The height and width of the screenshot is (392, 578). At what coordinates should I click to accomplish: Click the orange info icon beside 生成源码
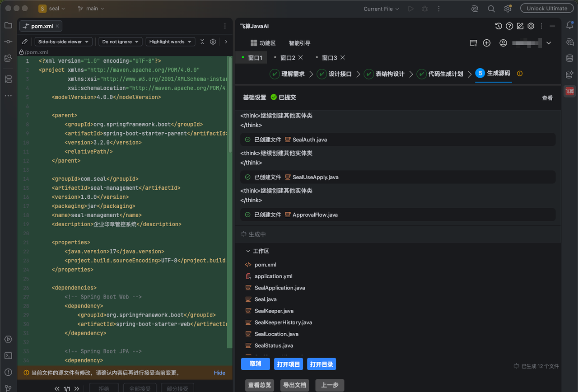520,73
